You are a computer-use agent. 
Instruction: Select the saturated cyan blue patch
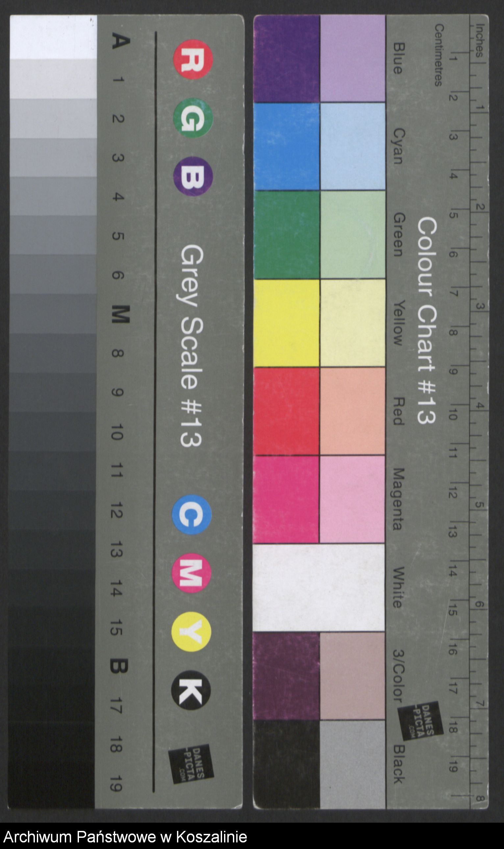pos(287,146)
